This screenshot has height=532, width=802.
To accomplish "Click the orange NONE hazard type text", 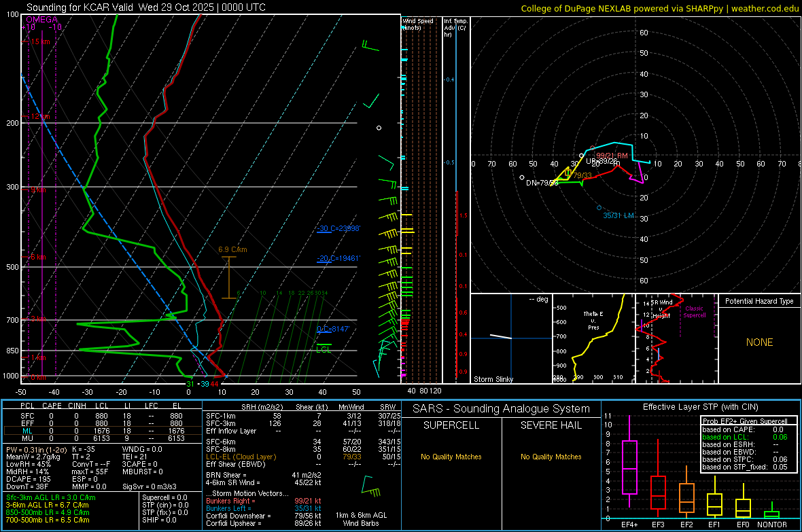I will [x=759, y=342].
